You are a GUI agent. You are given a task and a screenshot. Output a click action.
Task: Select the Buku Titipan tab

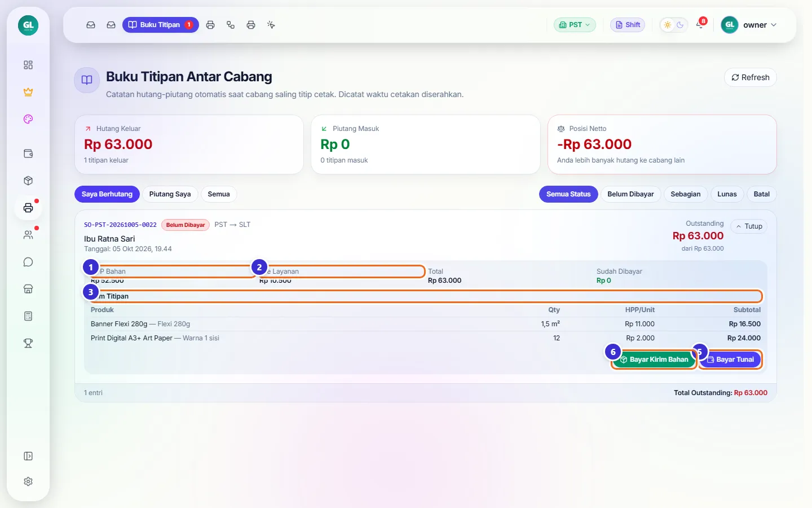161,25
